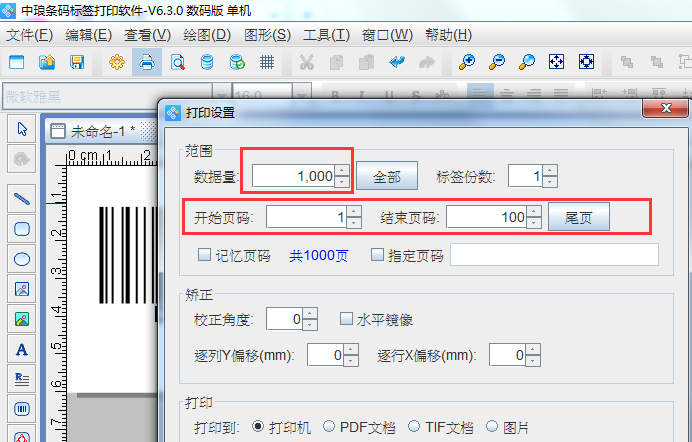Open the 工具(T) menu
The image size is (692, 442).
pyautogui.click(x=326, y=35)
